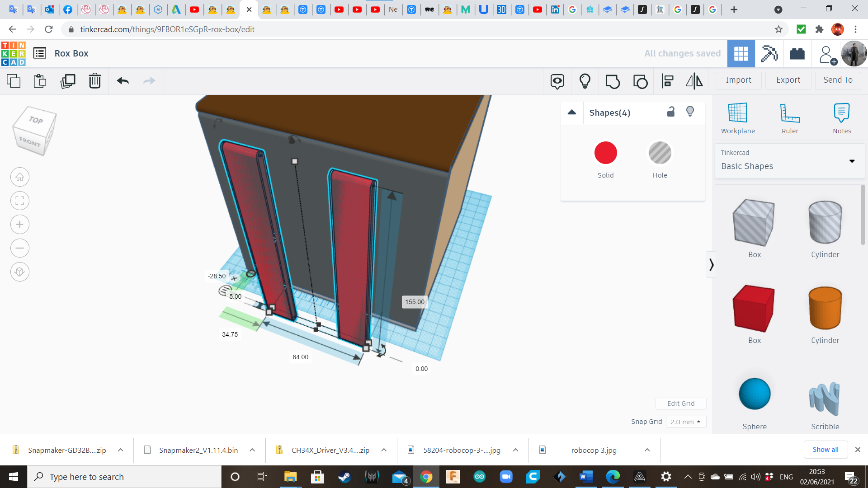Open the Import menu item
This screenshot has width=868, height=488.
(738, 80)
